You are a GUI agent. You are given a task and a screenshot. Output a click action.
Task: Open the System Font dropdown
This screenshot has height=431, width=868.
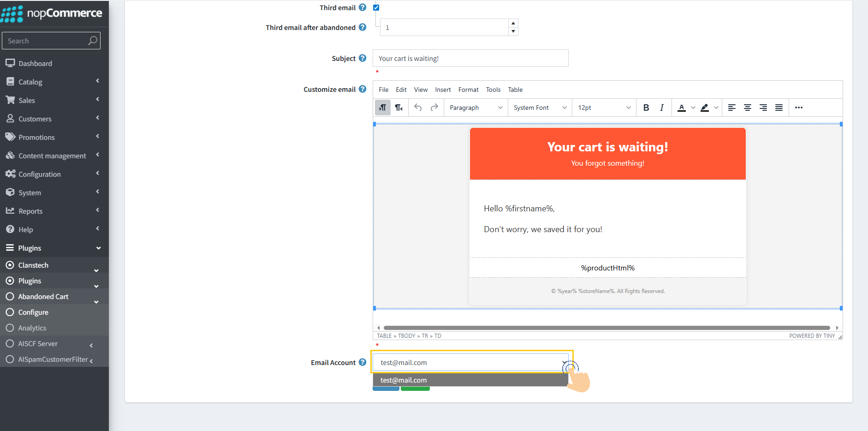[540, 108]
